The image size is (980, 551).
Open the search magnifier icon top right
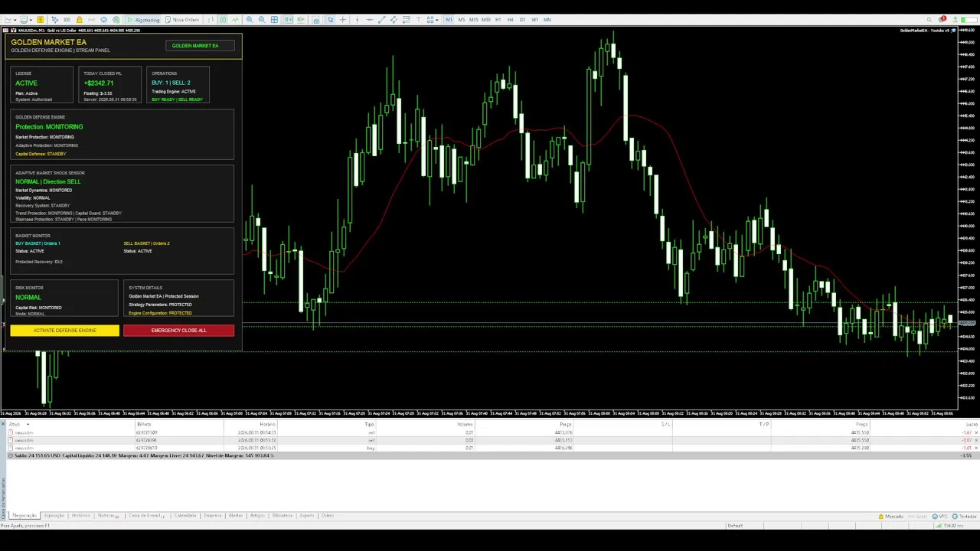[x=929, y=19]
